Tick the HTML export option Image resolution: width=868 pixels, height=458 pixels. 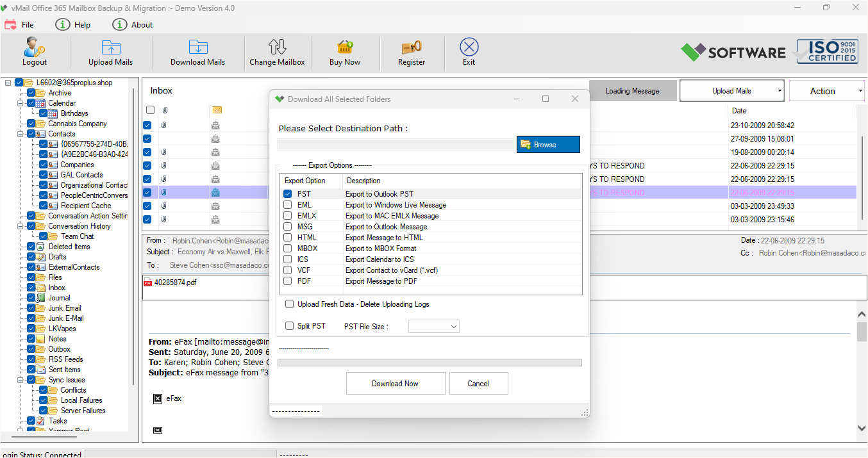tap(288, 238)
